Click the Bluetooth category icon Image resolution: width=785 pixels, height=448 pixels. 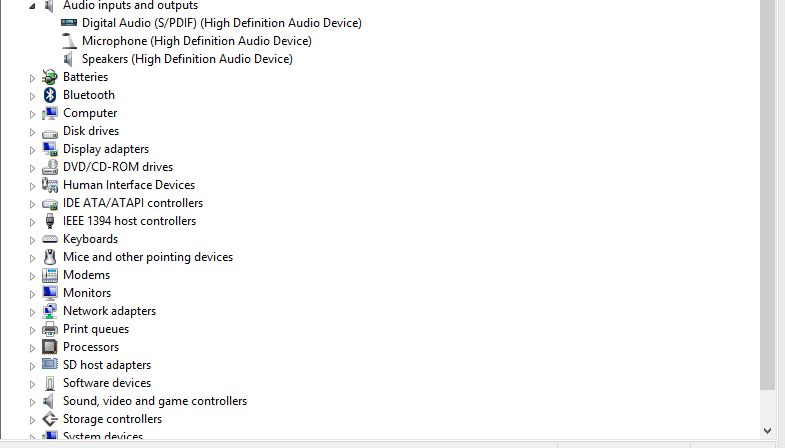point(50,95)
